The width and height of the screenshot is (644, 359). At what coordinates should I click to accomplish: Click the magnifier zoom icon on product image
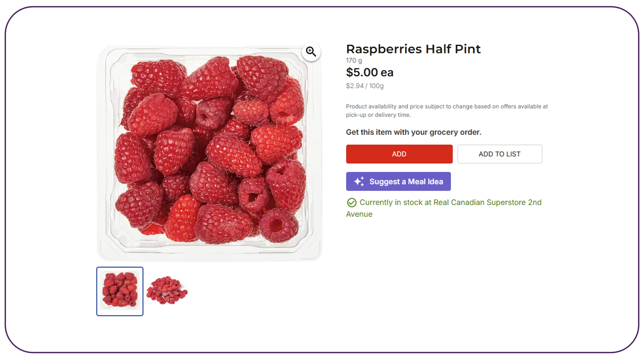click(311, 52)
